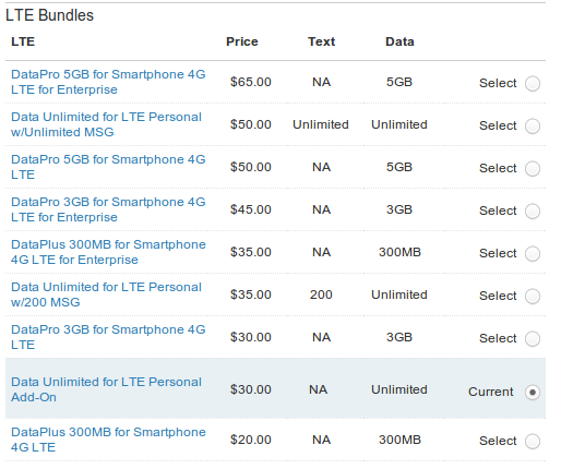Open Data Unlimited for LTE Personal w/Unlimited MSG link
Viewport: 561px width, 469px height.
click(x=106, y=124)
